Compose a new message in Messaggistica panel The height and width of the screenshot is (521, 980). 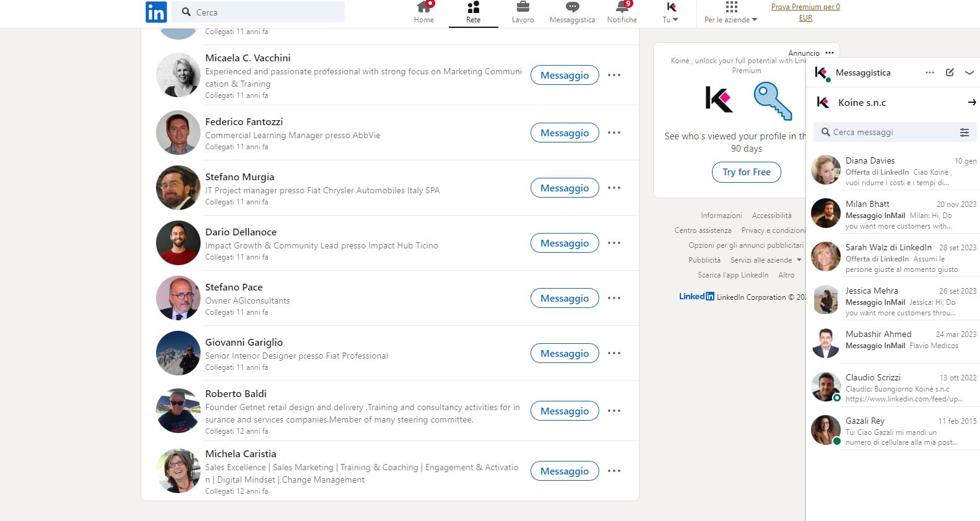950,72
